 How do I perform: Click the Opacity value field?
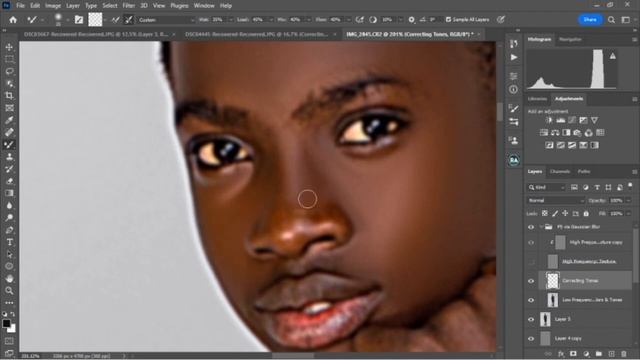(x=616, y=200)
